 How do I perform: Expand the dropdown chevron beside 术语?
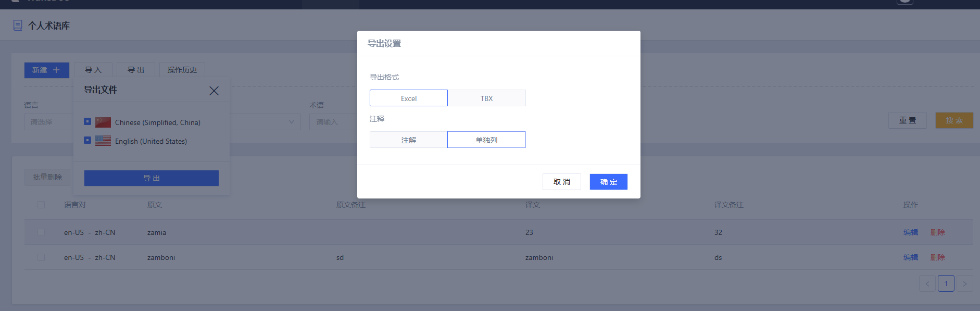292,122
